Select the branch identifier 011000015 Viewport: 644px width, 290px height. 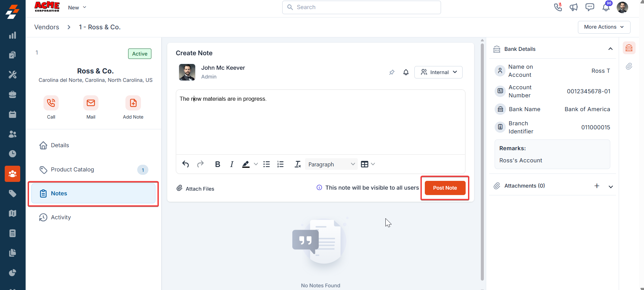(595, 127)
